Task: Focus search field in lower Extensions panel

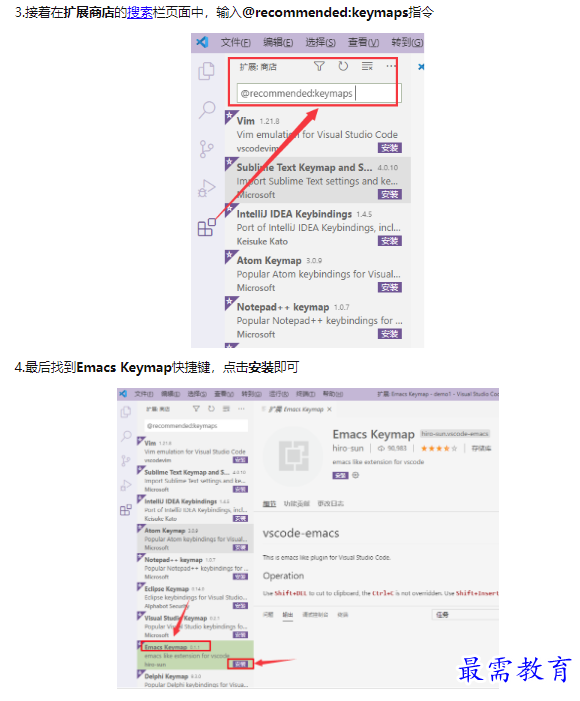Action: pyautogui.click(x=196, y=426)
